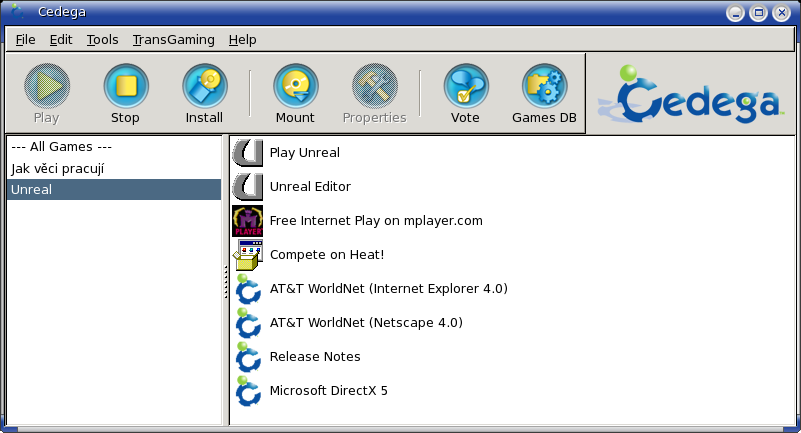
Task: Open the TransGaming menu
Action: [x=174, y=40]
